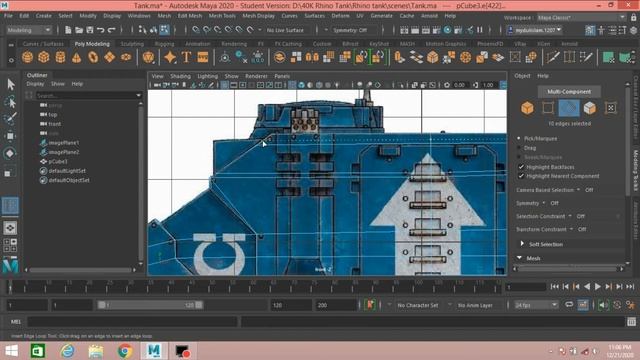Viewport: 640px width, 360px height.
Task: Click the play forwards button
Action: pos(598,287)
